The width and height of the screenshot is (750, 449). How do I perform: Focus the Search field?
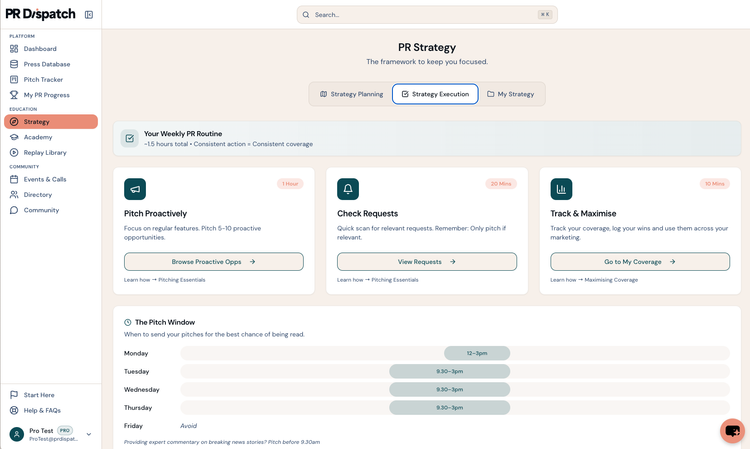point(427,15)
